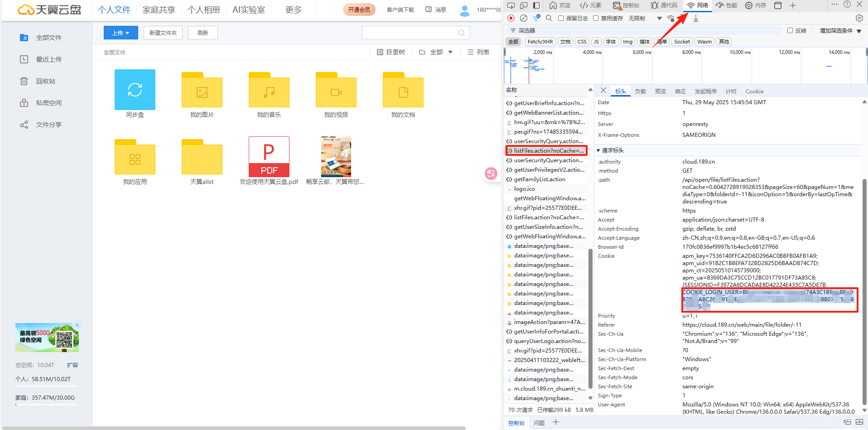This screenshot has height=430, width=868.
Task: Open network panel settings gear
Action: point(859,18)
